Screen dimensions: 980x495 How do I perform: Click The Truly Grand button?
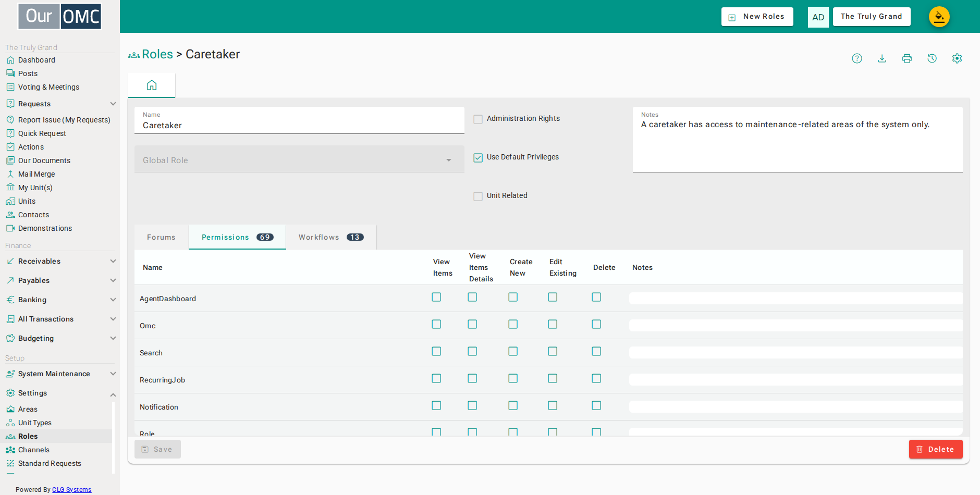(872, 17)
